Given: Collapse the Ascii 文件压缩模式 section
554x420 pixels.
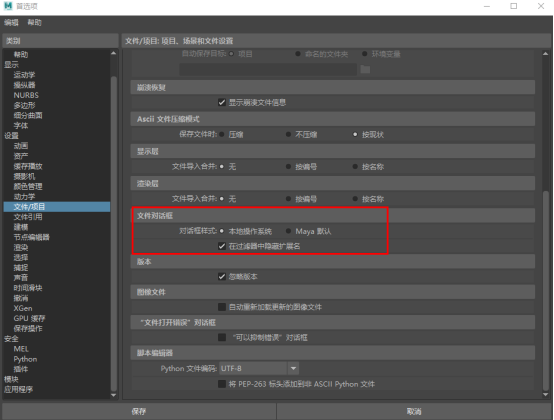Looking at the screenshot, I should [332, 119].
